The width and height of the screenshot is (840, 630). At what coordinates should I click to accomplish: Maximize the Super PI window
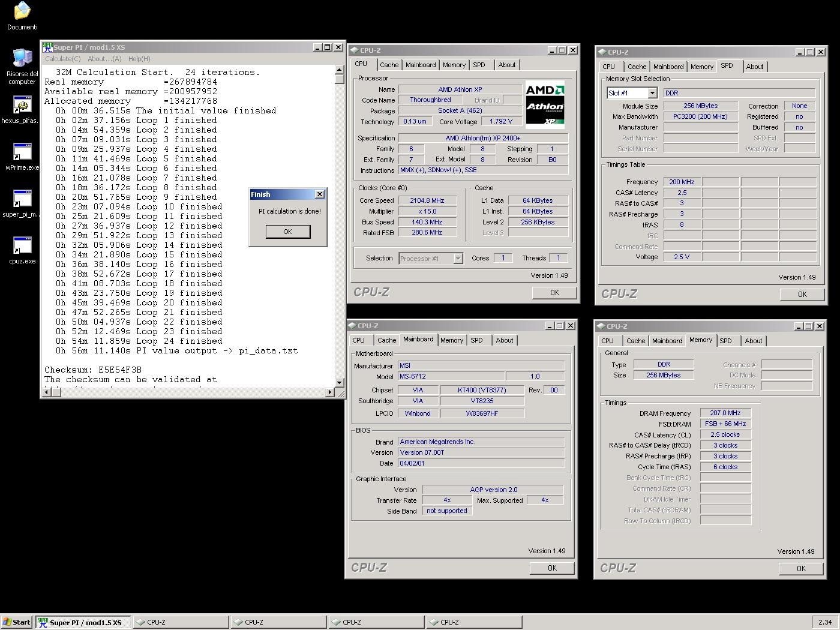point(327,47)
